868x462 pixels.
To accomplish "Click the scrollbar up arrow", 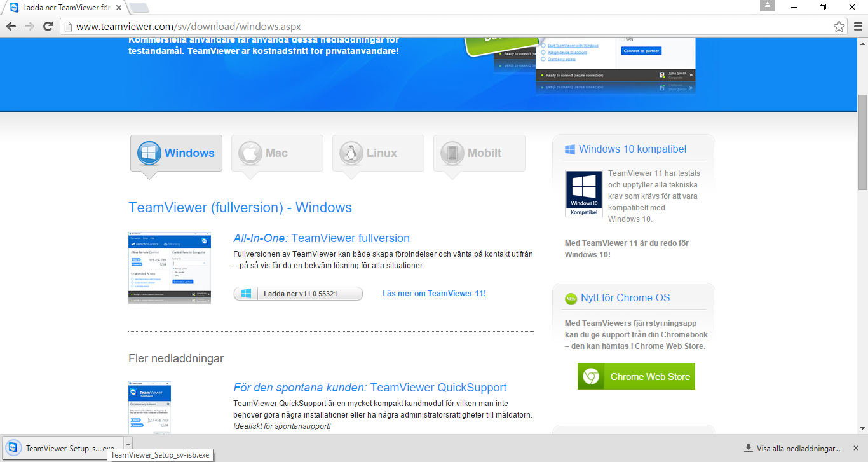I will (x=862, y=43).
